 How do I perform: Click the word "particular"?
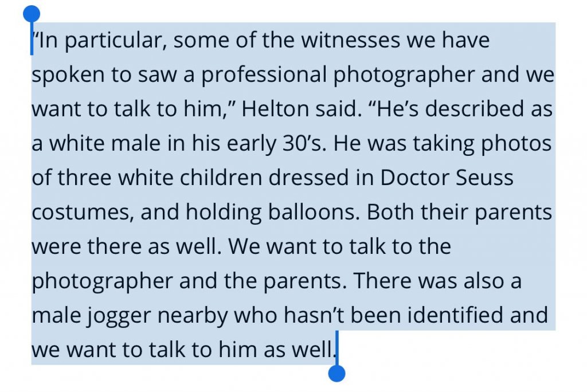pyautogui.click(x=119, y=41)
